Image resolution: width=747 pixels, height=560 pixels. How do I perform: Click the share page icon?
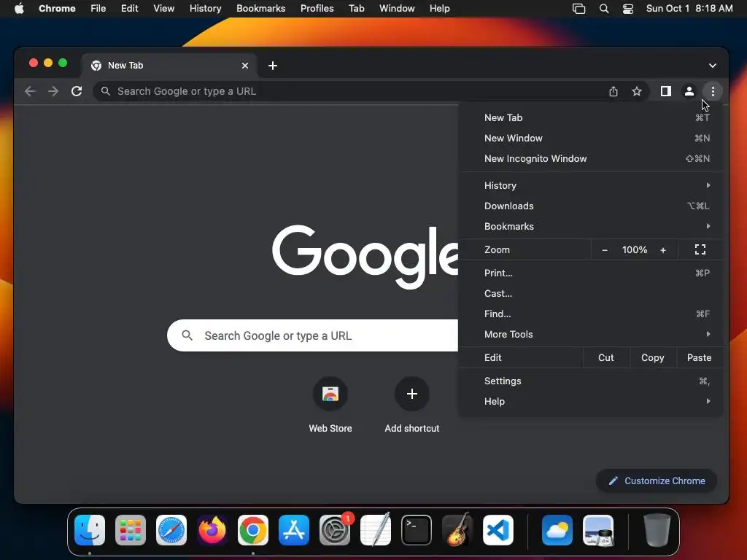(613, 91)
